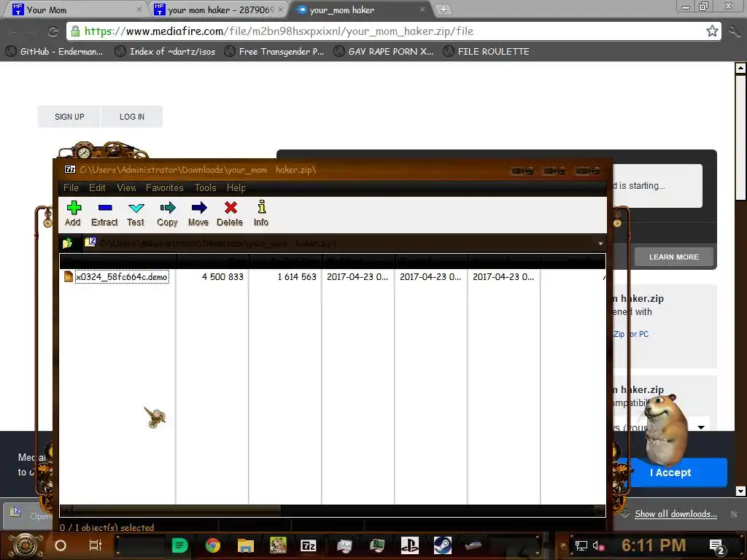Open a new browser tab
Viewport: 747px width, 560px height.
443,9
